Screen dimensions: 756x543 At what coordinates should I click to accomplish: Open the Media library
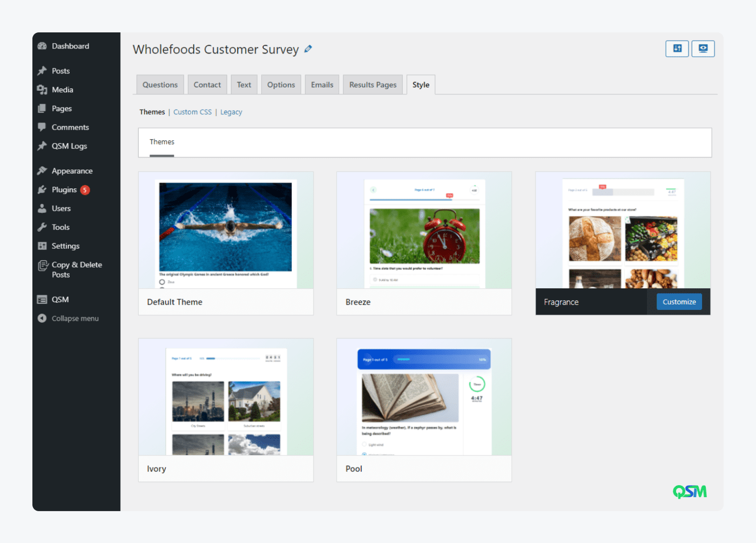pyautogui.click(x=63, y=90)
